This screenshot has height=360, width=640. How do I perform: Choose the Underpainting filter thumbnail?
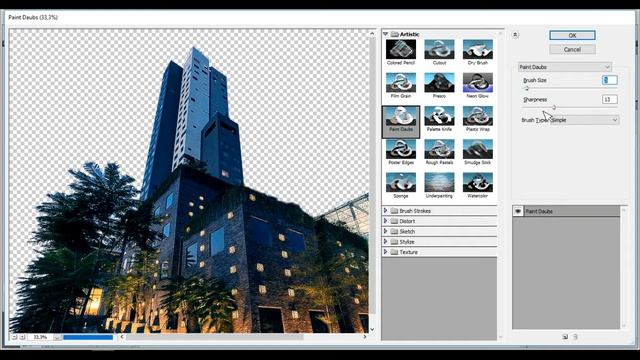[x=439, y=182]
